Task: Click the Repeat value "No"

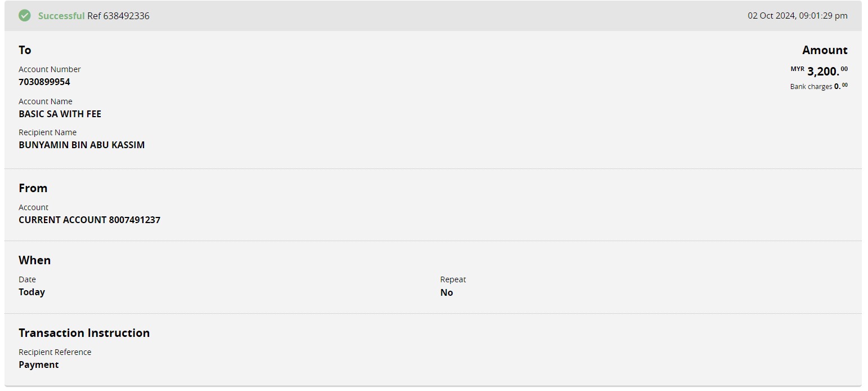Action: (x=446, y=292)
